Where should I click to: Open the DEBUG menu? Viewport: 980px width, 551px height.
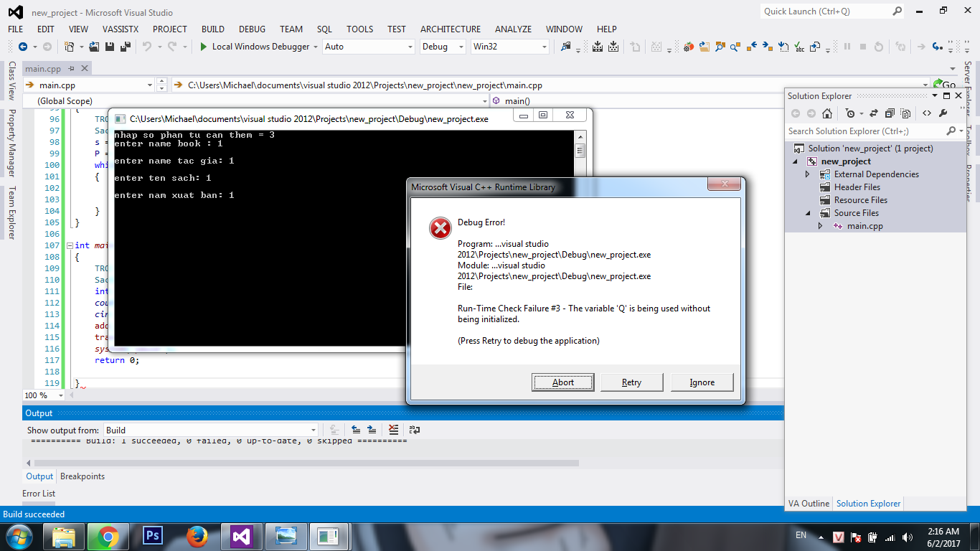pos(252,29)
